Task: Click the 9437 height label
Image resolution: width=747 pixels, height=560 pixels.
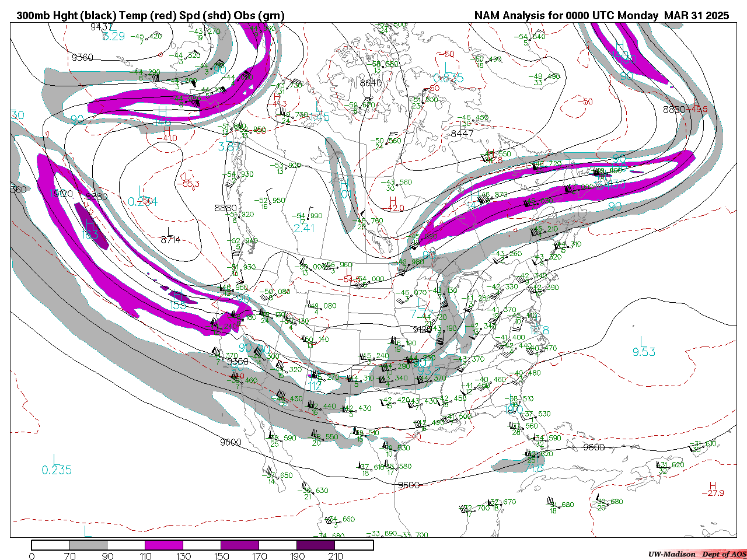Action: (102, 27)
